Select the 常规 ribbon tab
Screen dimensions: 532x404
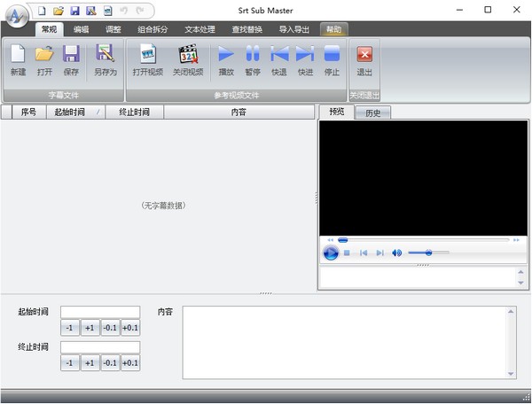[x=49, y=29]
